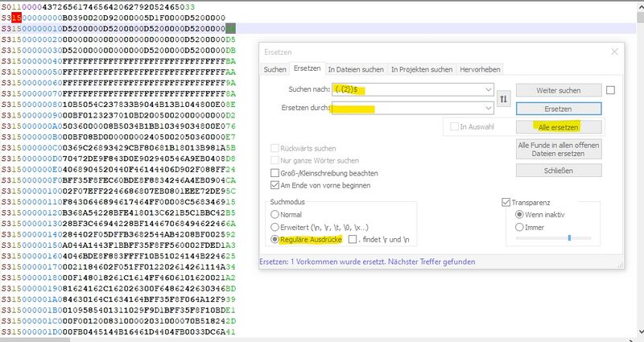Click the Alle ersetzen button
This screenshot has height=342, width=644.
pos(558,127)
